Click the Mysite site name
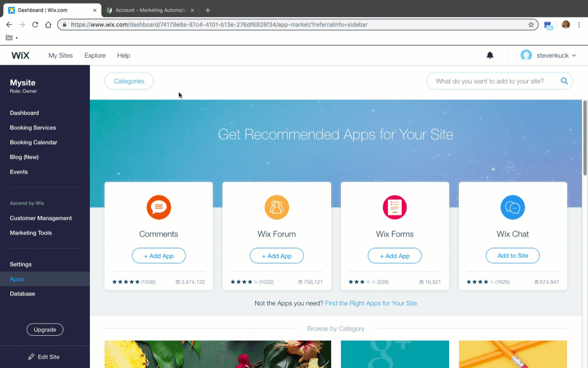The height and width of the screenshot is (368, 588). point(23,82)
